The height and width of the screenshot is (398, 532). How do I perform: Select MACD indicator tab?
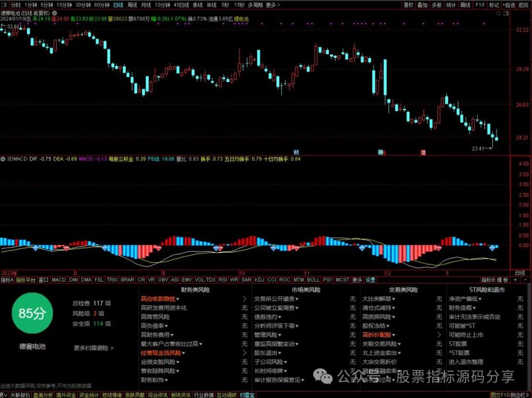coord(58,280)
